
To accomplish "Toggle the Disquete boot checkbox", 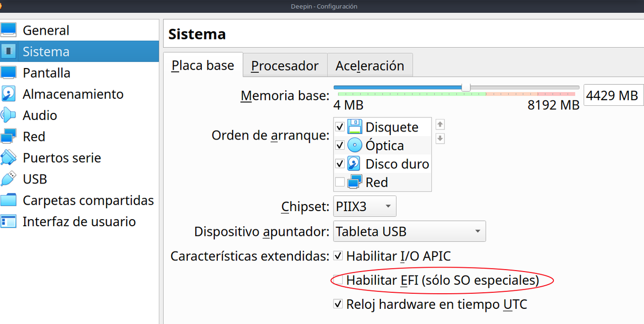I will (340, 127).
